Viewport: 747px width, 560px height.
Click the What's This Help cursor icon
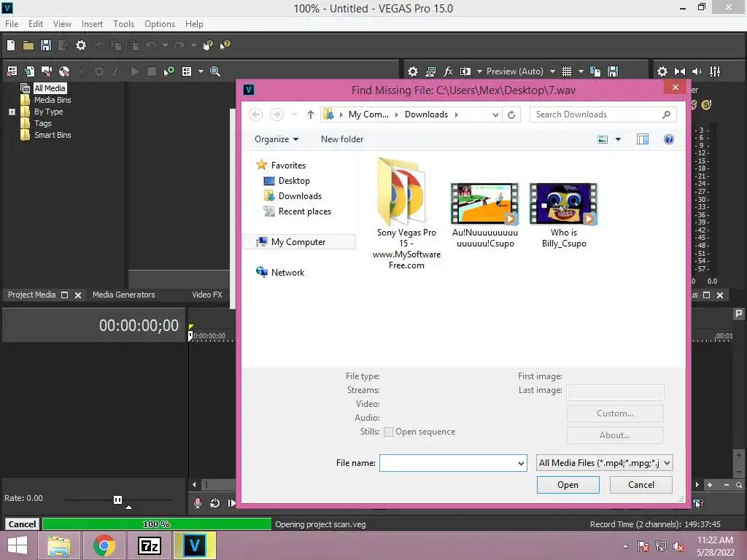coord(225,45)
